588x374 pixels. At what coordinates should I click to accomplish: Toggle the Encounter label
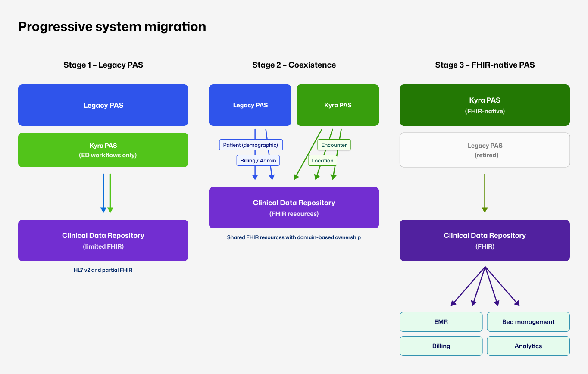(x=334, y=145)
